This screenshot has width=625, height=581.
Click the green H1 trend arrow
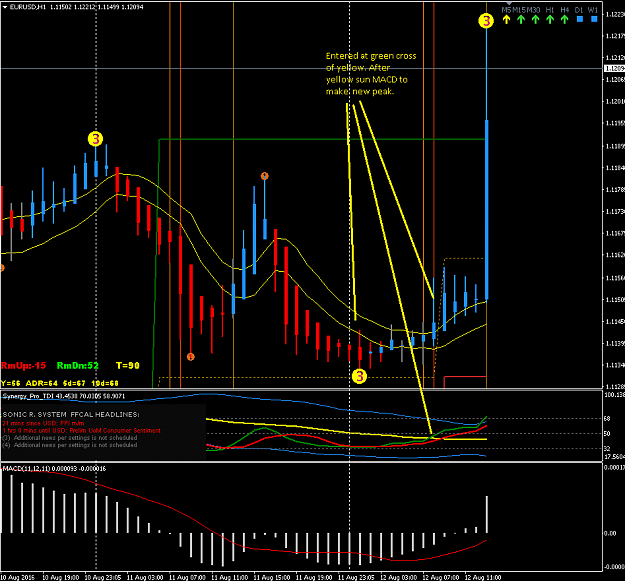(x=550, y=19)
